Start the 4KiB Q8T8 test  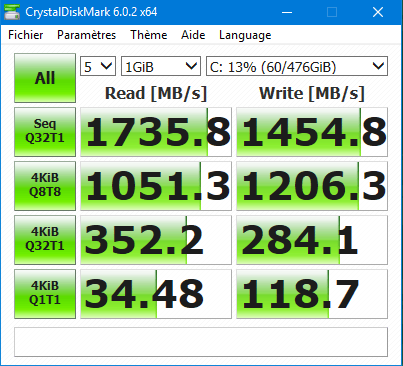45,186
